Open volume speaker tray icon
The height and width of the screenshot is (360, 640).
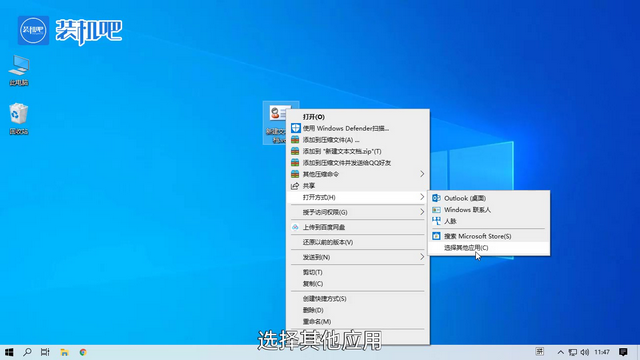pos(584,352)
